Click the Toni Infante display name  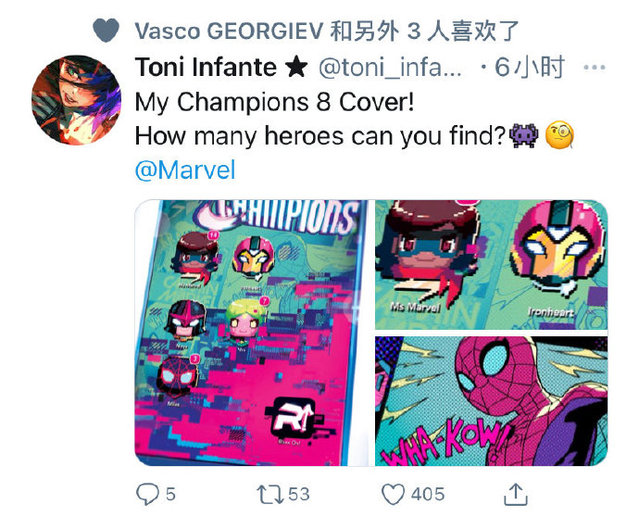(x=206, y=67)
